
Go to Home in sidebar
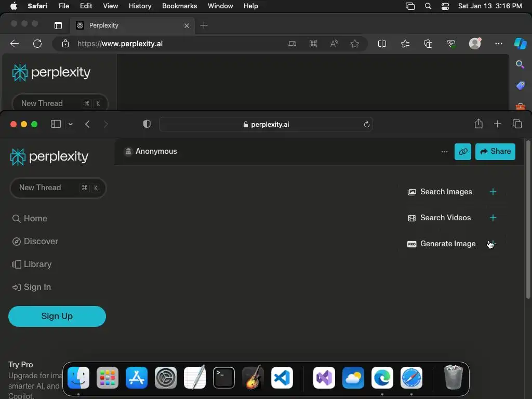30,219
